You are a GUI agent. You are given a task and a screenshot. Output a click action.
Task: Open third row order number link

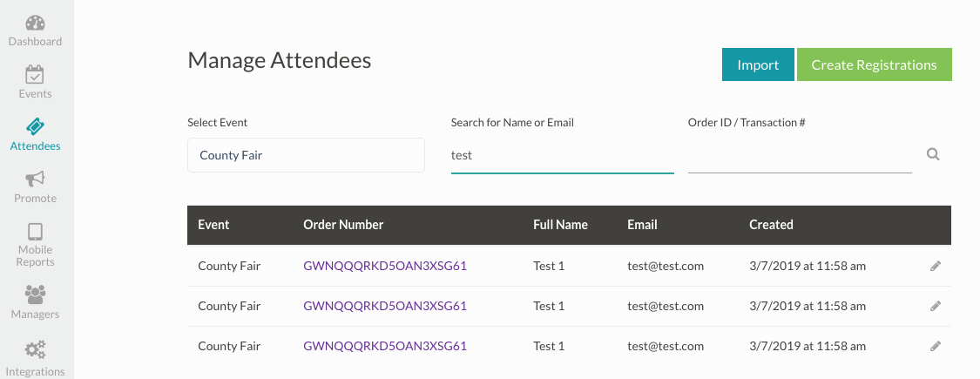[385, 346]
